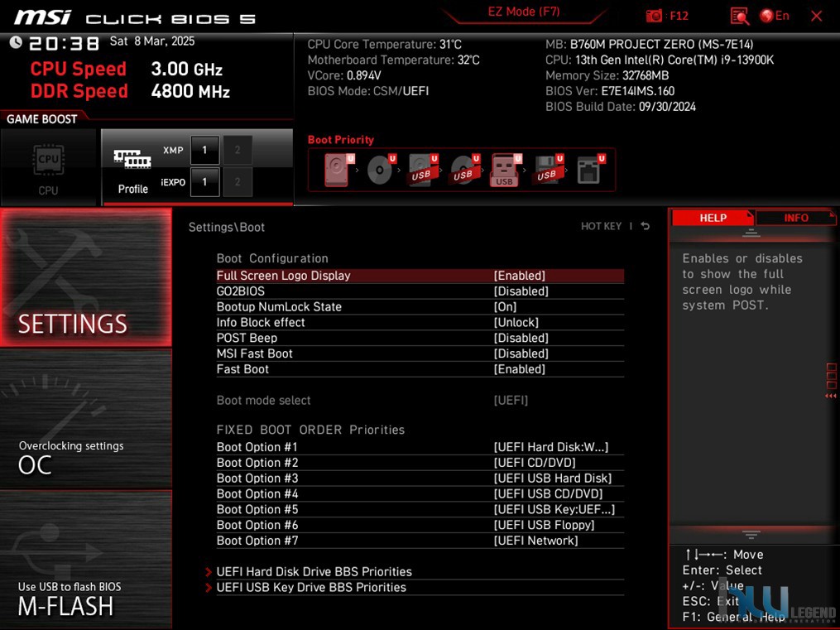Change language via the En globe icon
Screen dimensions: 840x630
click(x=775, y=16)
